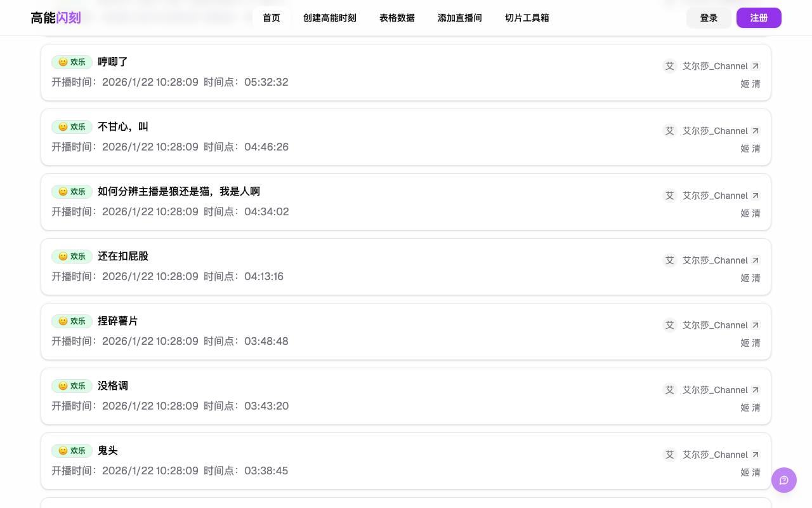
Task: Click the 登录 button
Action: tap(709, 18)
